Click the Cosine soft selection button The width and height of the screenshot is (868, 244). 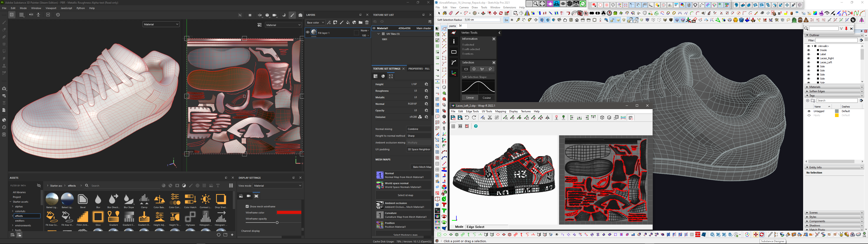(x=487, y=98)
